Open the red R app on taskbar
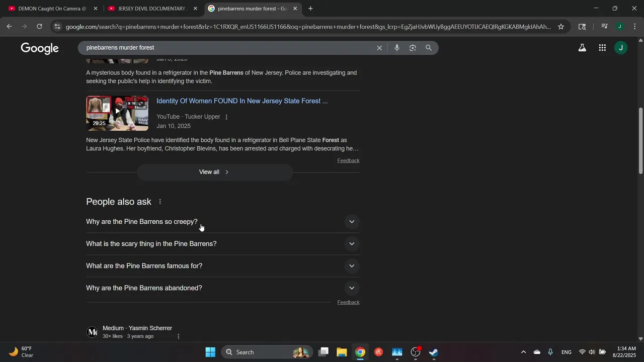The width and height of the screenshot is (644, 362). pos(378,352)
